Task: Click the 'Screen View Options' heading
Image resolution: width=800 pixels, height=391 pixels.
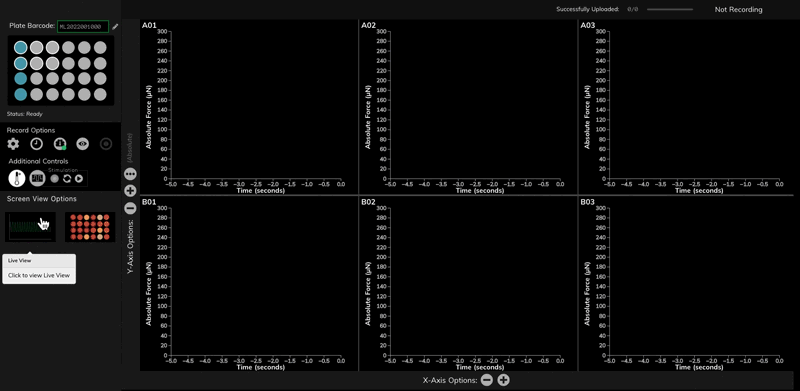Action: [x=42, y=199]
